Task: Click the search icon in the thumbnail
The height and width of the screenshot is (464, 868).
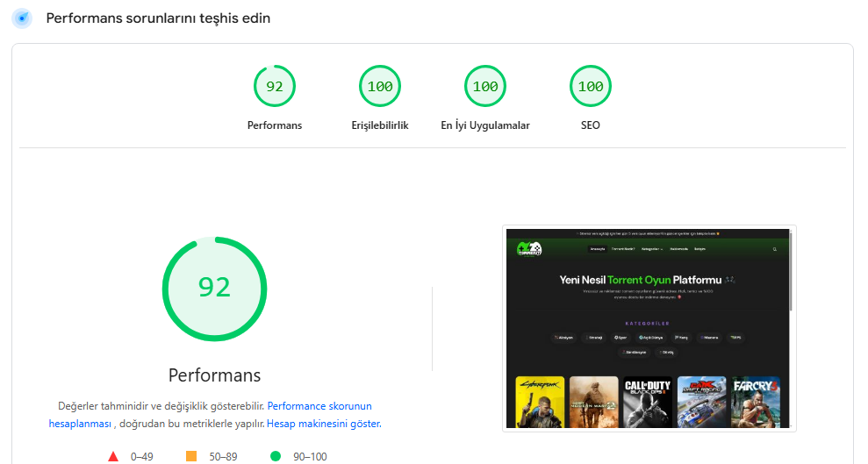Action: pyautogui.click(x=774, y=249)
